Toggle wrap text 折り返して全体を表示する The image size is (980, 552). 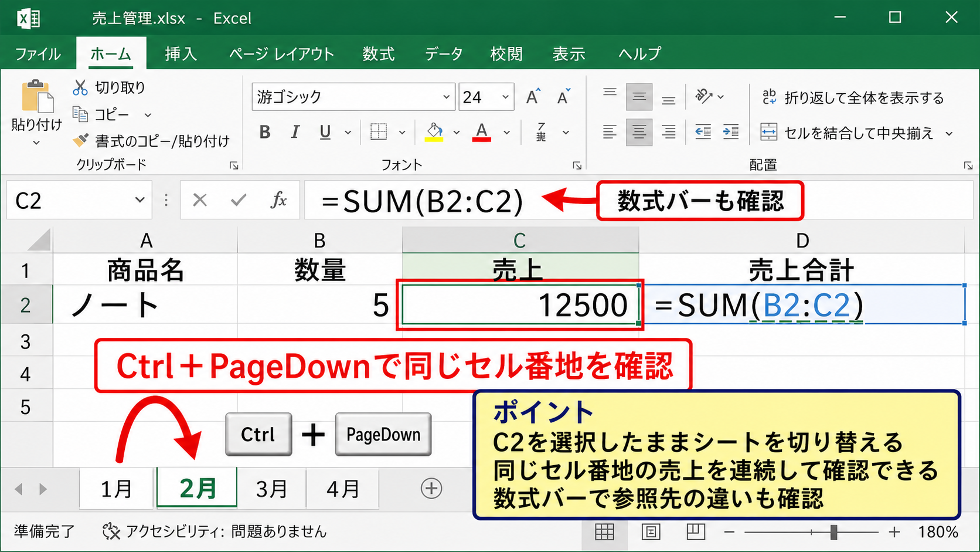click(x=853, y=97)
